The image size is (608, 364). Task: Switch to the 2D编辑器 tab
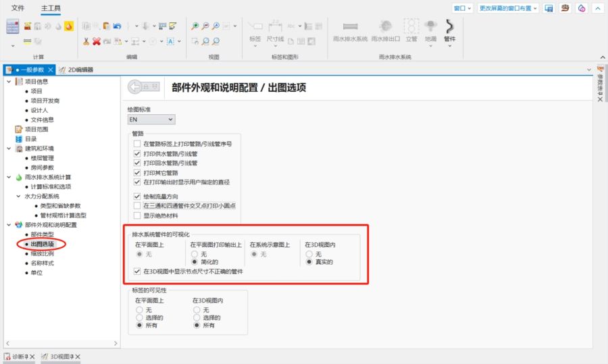[x=76, y=70]
